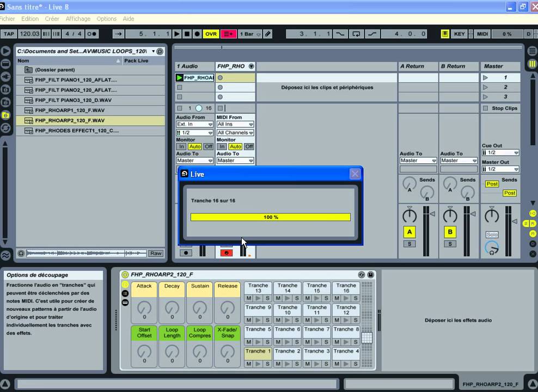Toggle the Follow arrow button
The image size is (538, 392).
pyautogui.click(x=118, y=34)
